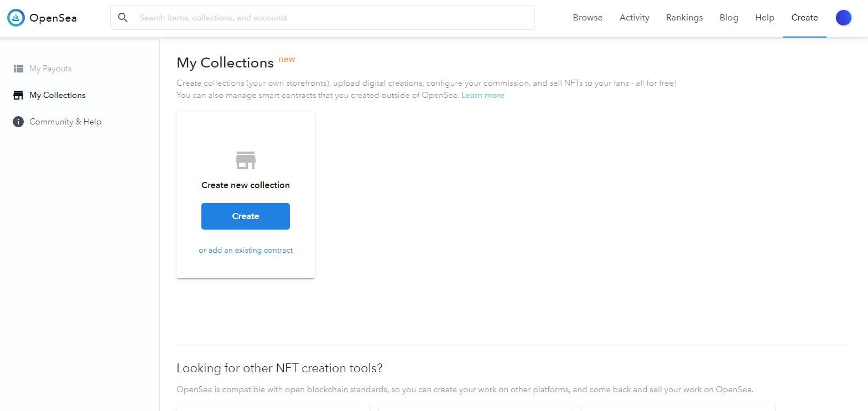868x411 pixels.
Task: Click the My Collections storefront sidebar icon
Action: pyautogui.click(x=18, y=95)
